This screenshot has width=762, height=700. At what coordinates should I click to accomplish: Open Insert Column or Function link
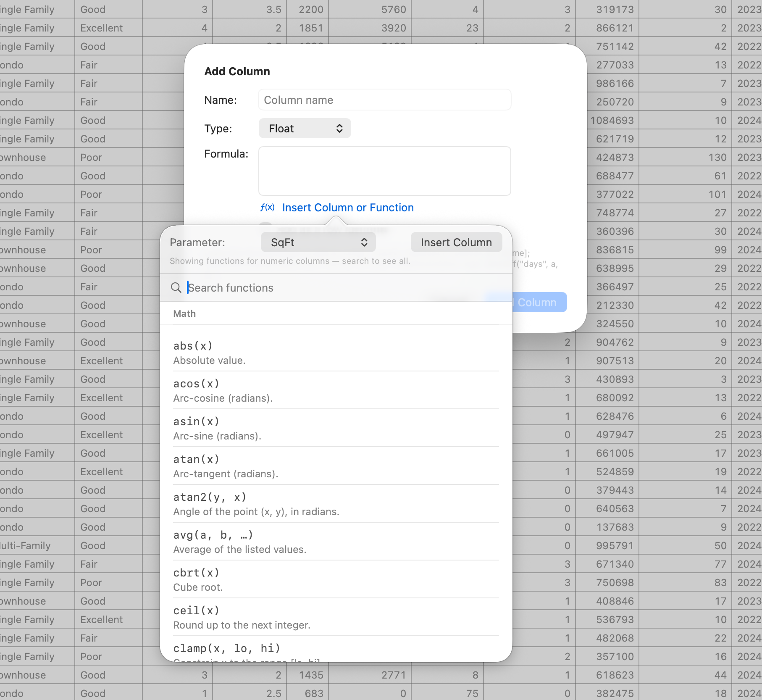click(348, 208)
